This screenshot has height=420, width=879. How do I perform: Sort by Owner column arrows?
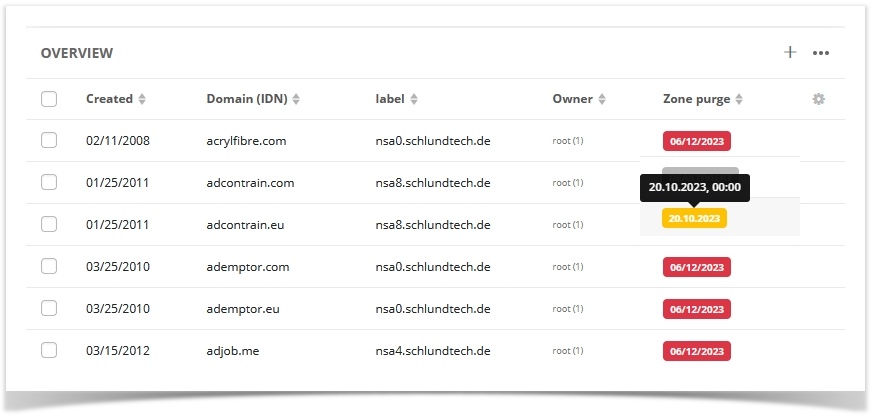click(x=602, y=99)
